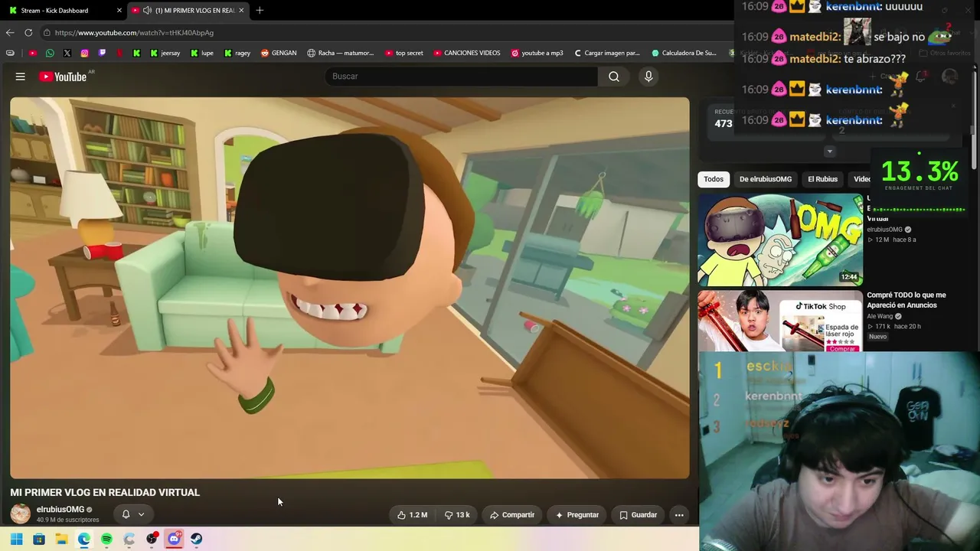Open Microsoft Edge from the taskbar
980x551 pixels.
pyautogui.click(x=84, y=539)
